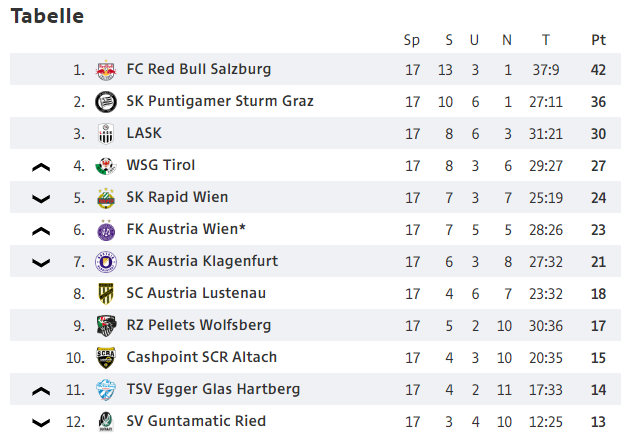633x440 pixels.
Task: Select the FK Austria Wien purple badge
Action: point(106,230)
